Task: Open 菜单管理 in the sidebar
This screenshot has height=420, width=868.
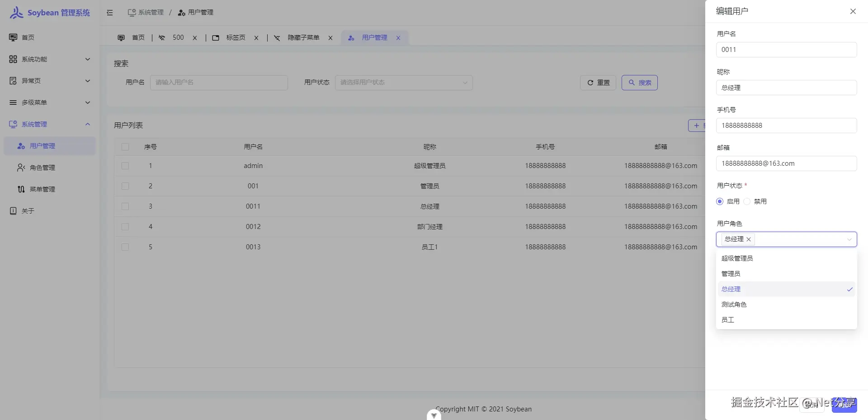Action: pos(50,189)
